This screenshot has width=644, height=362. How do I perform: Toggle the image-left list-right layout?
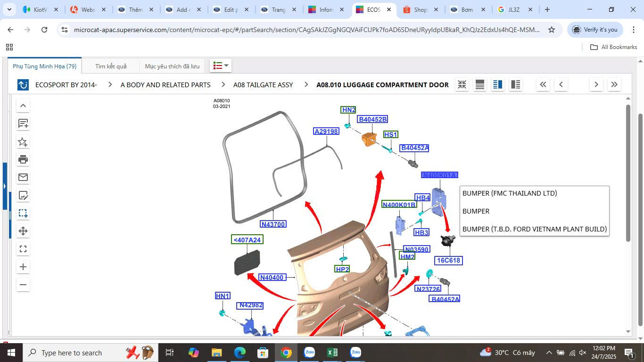(516, 85)
